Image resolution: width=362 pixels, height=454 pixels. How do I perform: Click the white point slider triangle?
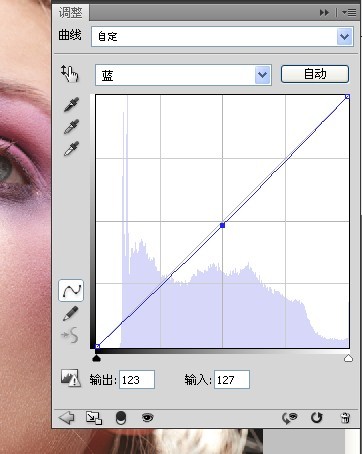pyautogui.click(x=348, y=358)
